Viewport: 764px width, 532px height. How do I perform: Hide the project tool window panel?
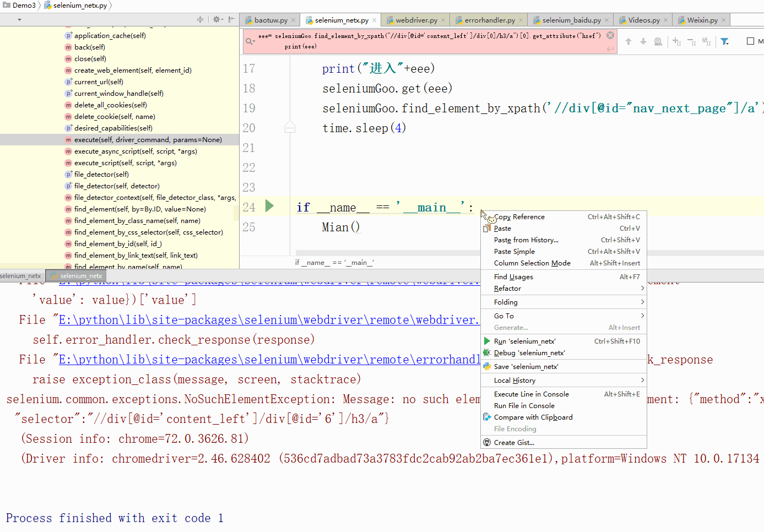(232, 20)
